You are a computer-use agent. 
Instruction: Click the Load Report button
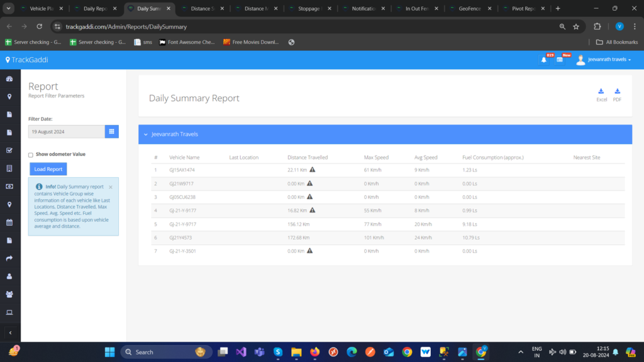(48, 169)
